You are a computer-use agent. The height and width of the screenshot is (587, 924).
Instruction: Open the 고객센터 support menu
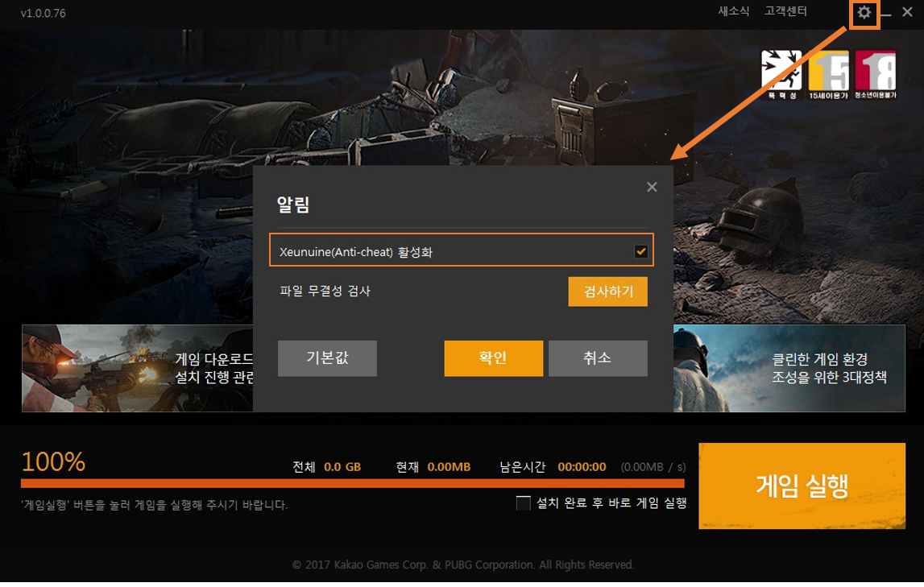(785, 11)
